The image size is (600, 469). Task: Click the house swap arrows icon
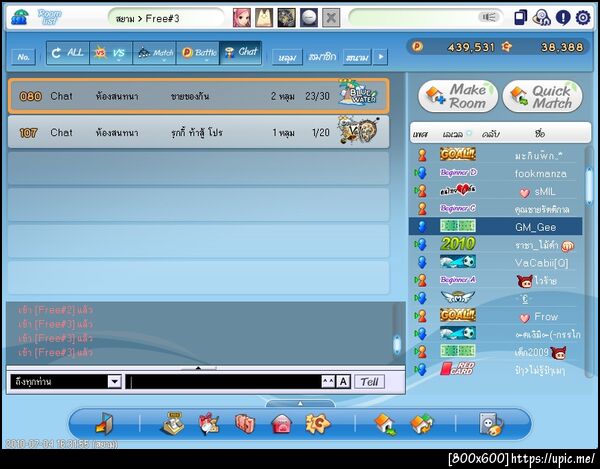[422, 424]
